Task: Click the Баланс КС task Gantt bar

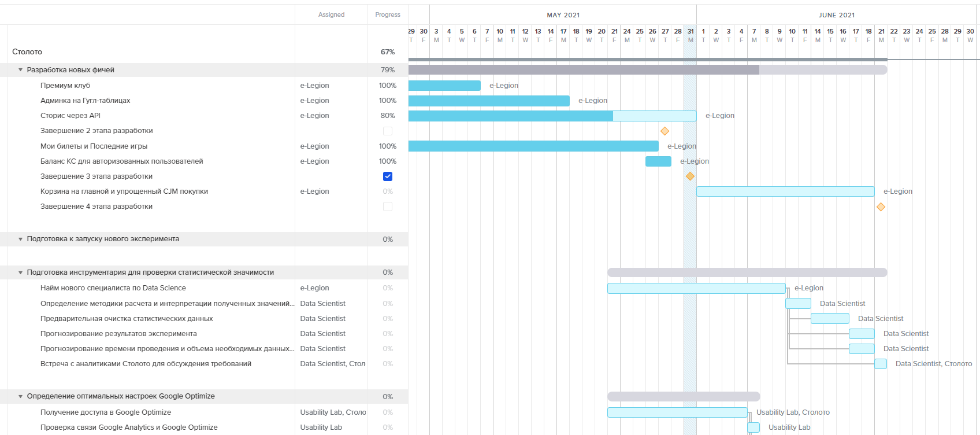Action: [x=658, y=161]
